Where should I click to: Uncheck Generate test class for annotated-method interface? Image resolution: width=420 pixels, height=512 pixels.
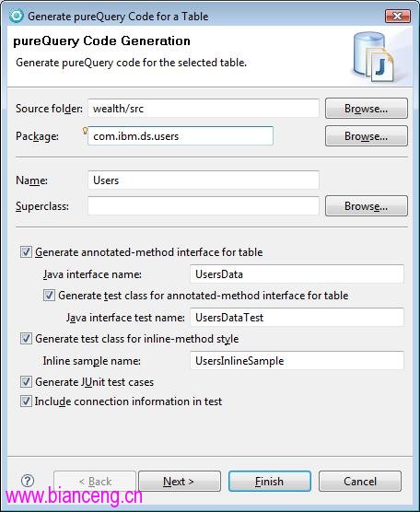tap(50, 296)
